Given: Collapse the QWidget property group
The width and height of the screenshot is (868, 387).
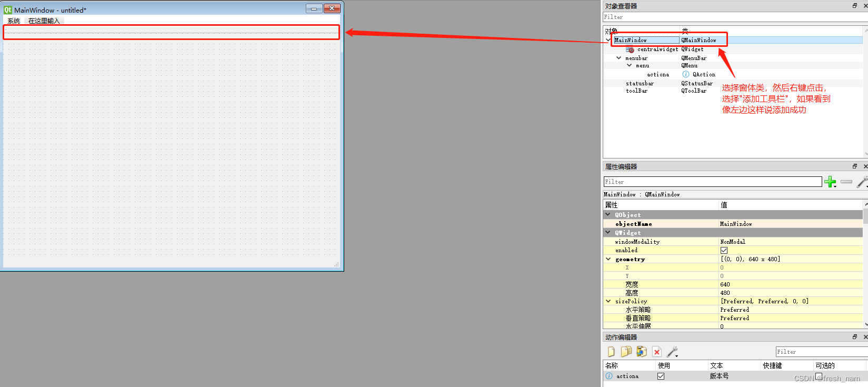Looking at the screenshot, I should click(x=608, y=233).
